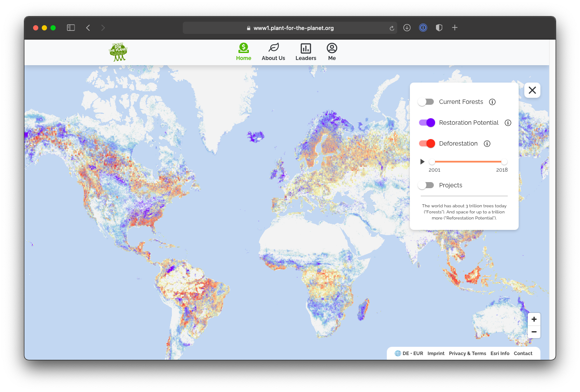Open the Home tab
This screenshot has height=392, width=580.
[244, 52]
